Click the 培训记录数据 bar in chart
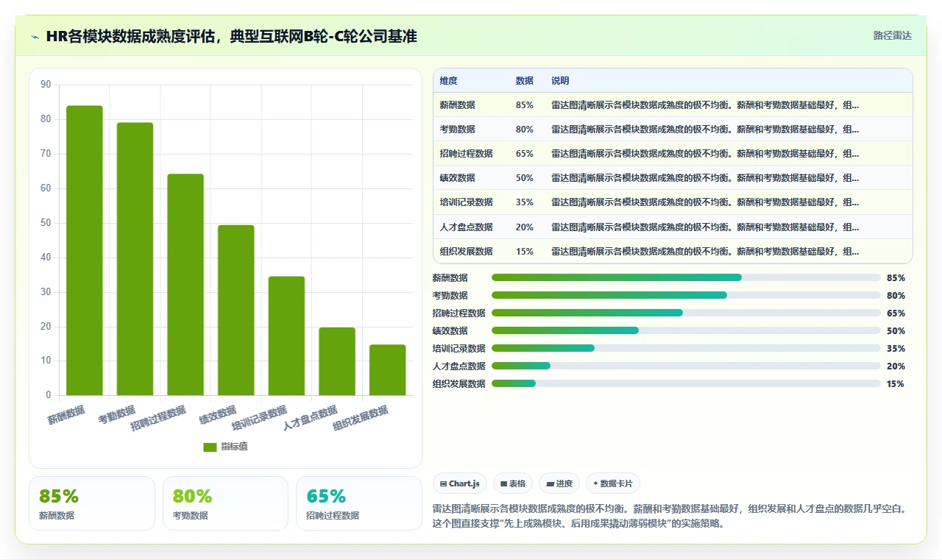 click(x=286, y=336)
